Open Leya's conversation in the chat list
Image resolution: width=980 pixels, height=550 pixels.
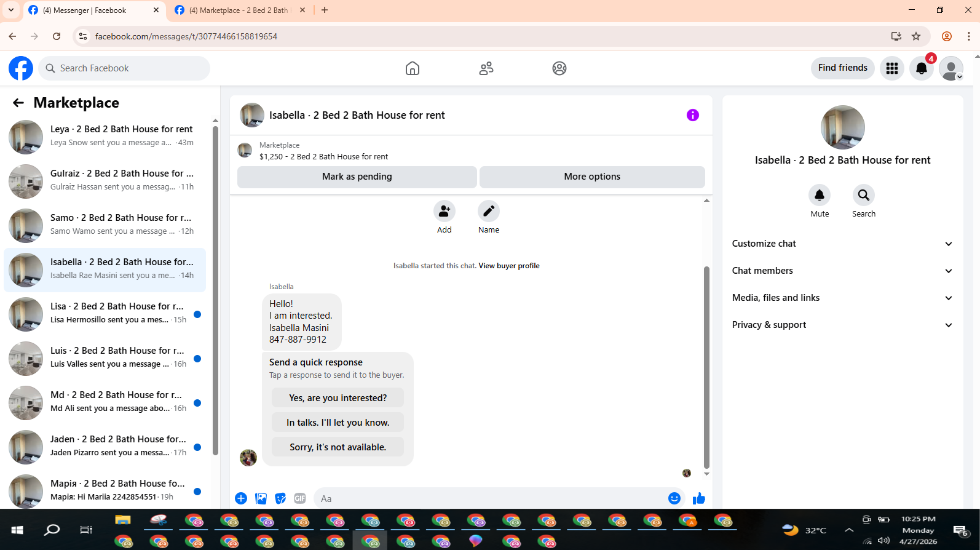(105, 136)
